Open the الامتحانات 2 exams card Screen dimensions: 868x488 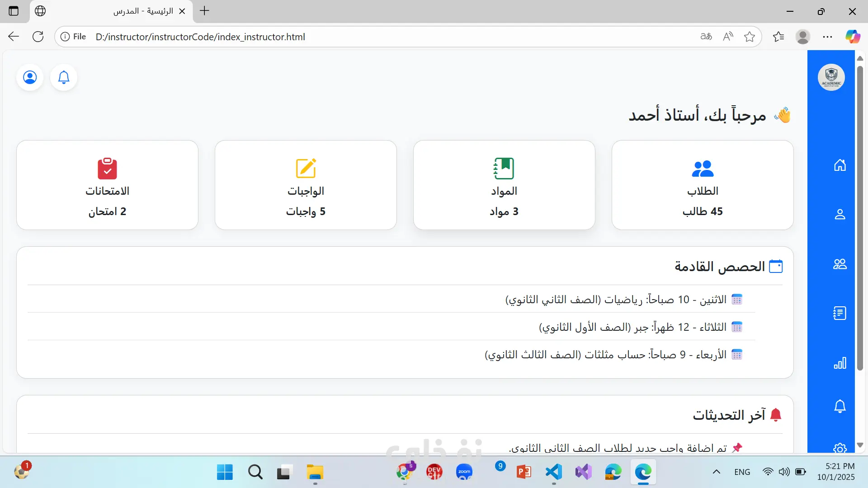(107, 185)
